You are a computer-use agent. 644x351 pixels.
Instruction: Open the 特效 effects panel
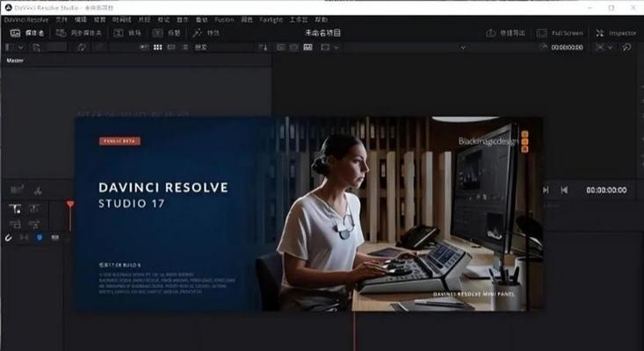pyautogui.click(x=206, y=33)
